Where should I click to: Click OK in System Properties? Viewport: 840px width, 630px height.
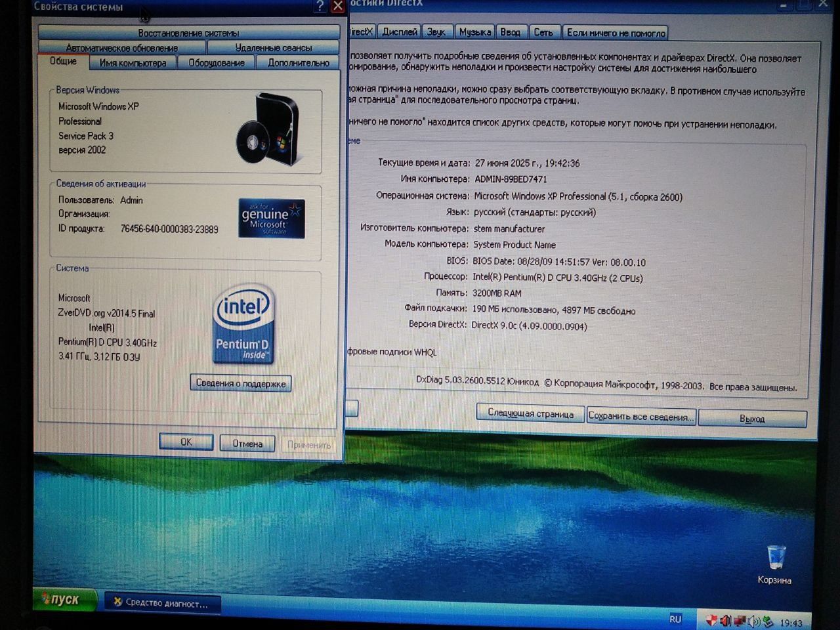(186, 442)
